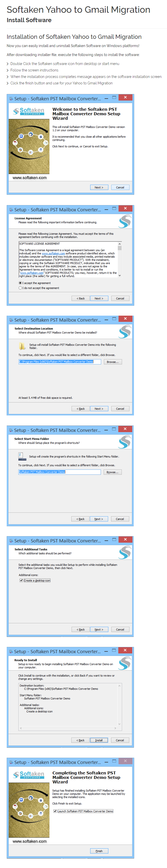
Task: Click the summary box scroll-down arrow in Ready to Install
Action: [120, 724]
